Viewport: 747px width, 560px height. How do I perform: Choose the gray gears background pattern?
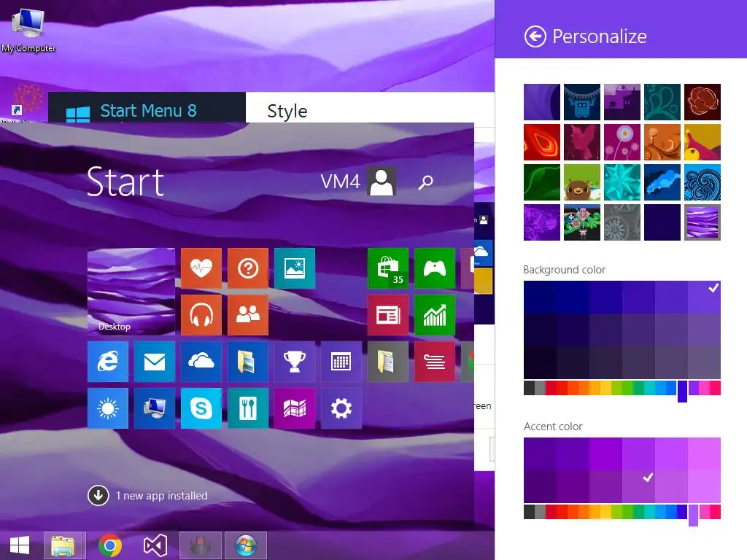pyautogui.click(x=622, y=222)
